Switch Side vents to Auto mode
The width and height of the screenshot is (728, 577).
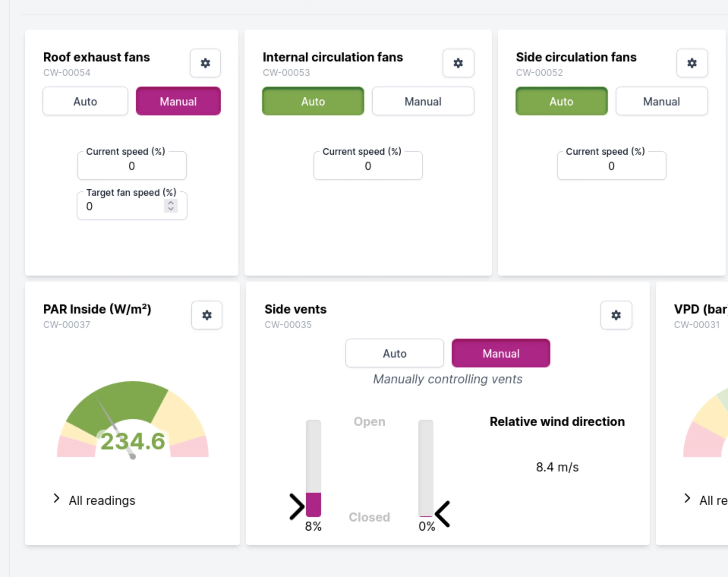(394, 353)
